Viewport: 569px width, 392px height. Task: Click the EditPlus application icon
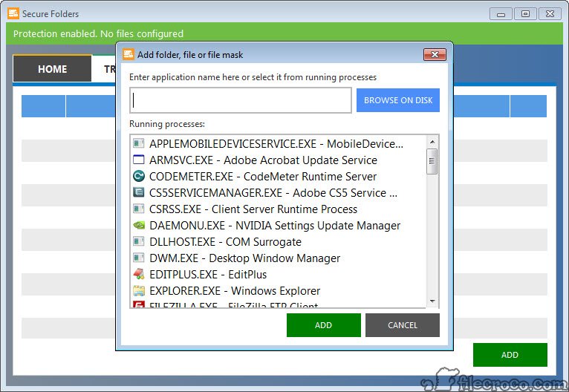(x=139, y=274)
